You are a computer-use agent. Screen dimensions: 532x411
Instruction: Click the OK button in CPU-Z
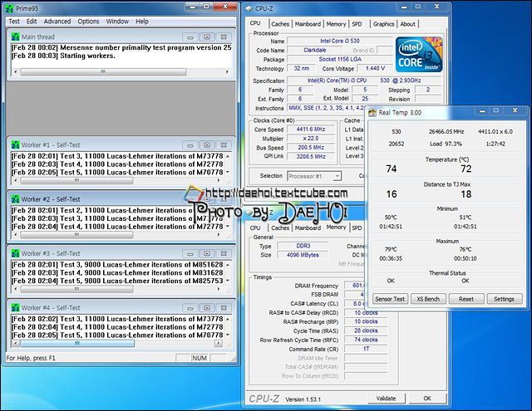pos(427,399)
